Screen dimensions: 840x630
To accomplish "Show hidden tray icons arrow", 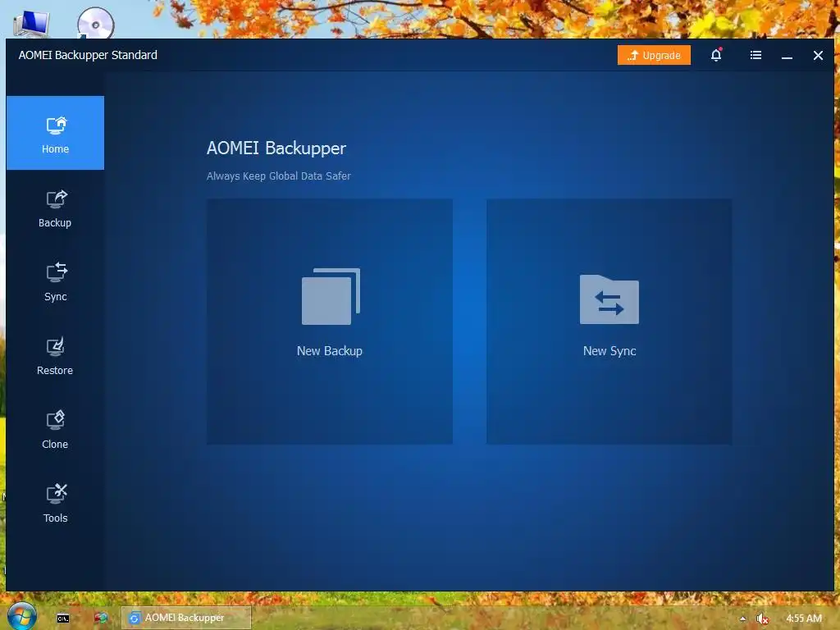I will click(x=742, y=619).
